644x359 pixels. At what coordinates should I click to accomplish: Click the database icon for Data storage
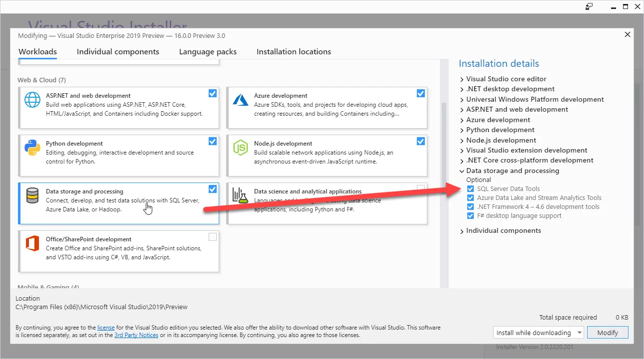pyautogui.click(x=32, y=196)
